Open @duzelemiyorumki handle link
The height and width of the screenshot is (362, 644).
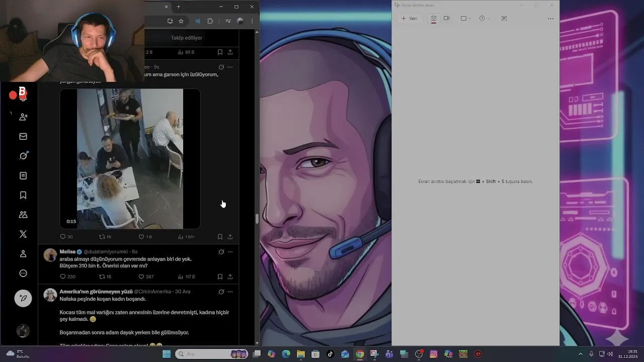point(105,251)
